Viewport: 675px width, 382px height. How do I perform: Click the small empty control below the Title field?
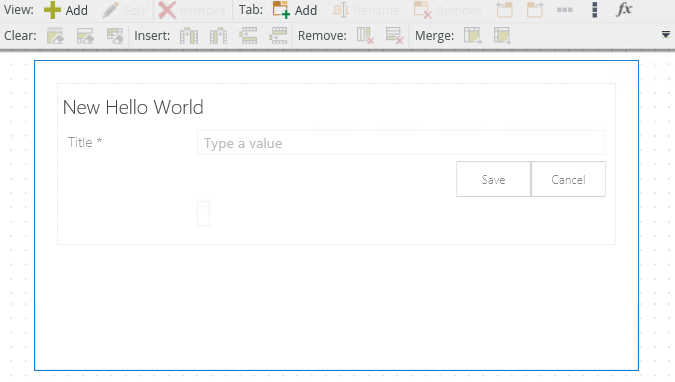(x=204, y=213)
